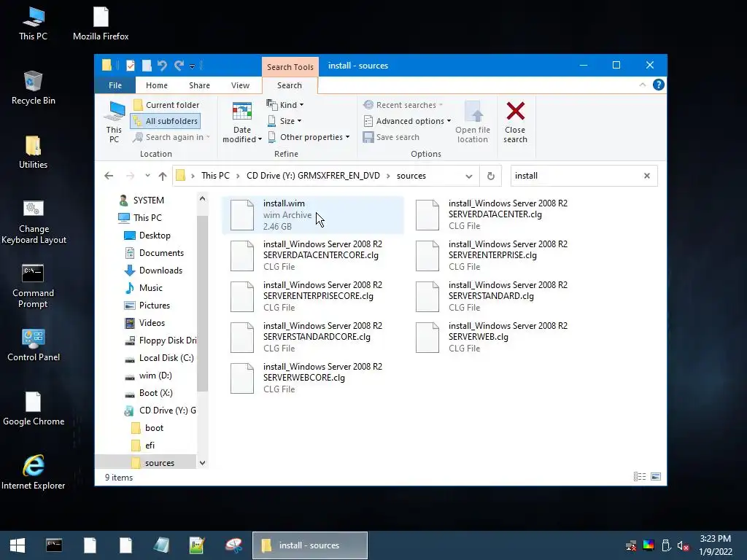Image resolution: width=747 pixels, height=560 pixels.
Task: Select SERVERWEBCORE.clg file
Action: click(x=312, y=378)
